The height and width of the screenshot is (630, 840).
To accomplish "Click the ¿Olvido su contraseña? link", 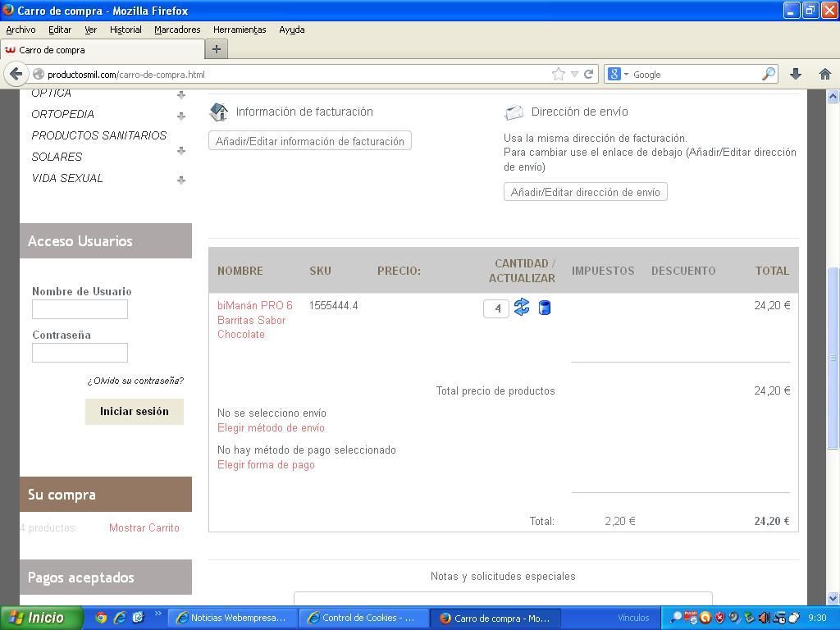I will pyautogui.click(x=135, y=381).
